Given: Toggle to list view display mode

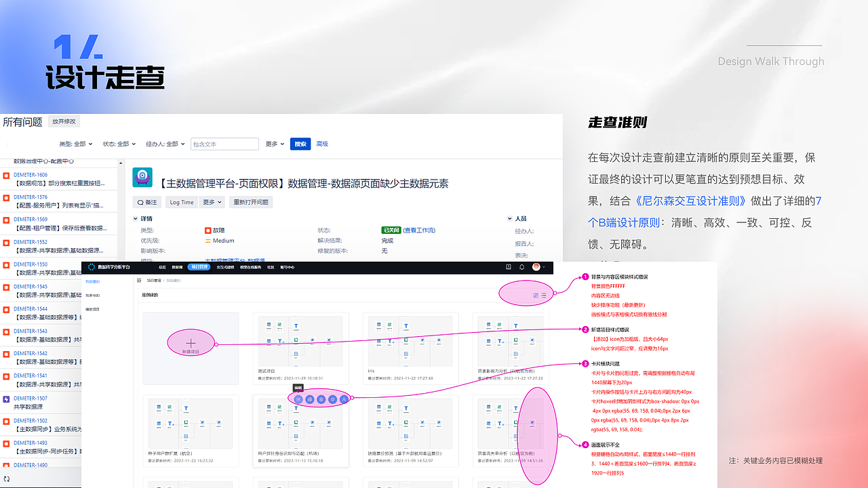Looking at the screenshot, I should point(543,294).
